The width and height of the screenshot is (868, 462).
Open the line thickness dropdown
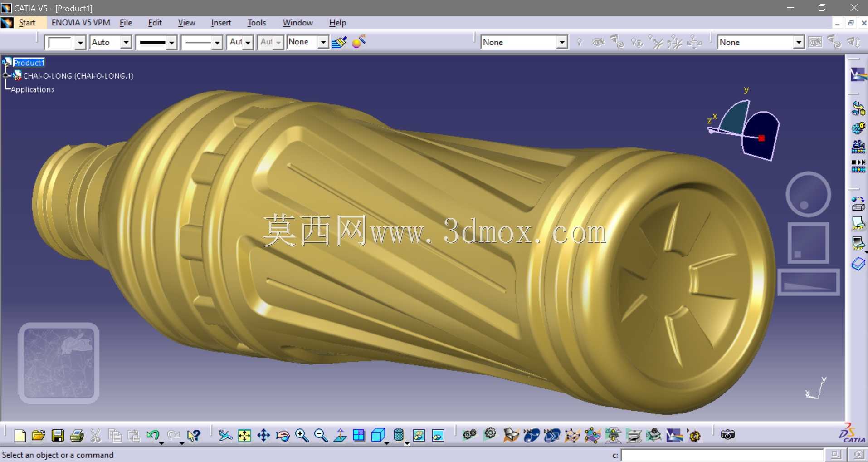pyautogui.click(x=171, y=43)
